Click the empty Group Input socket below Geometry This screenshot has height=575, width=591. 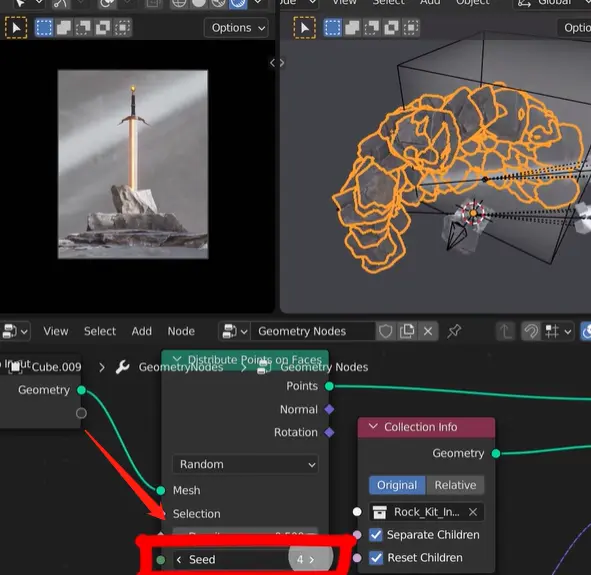[x=81, y=413]
